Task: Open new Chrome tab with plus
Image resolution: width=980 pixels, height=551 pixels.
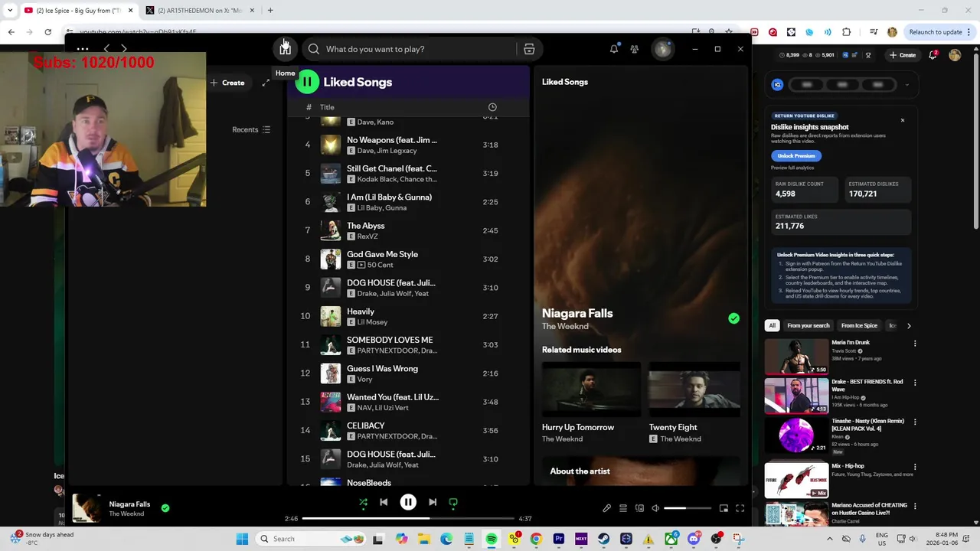Action: 270,11
